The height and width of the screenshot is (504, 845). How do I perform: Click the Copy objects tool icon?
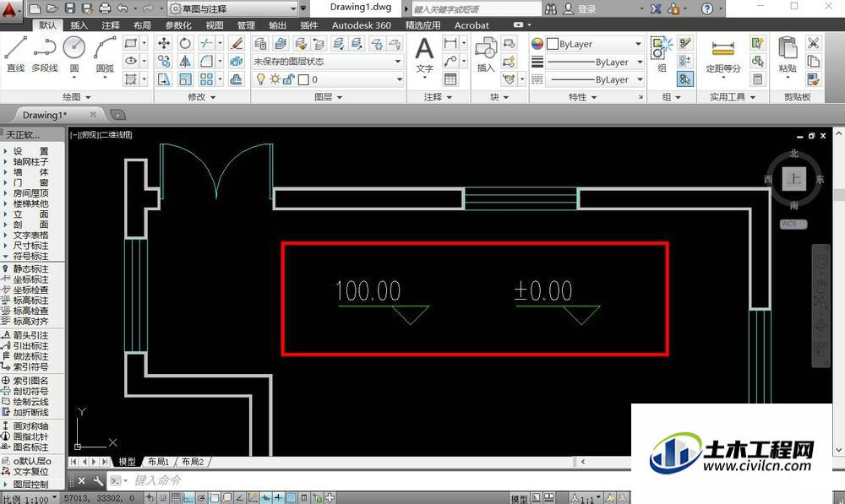(164, 62)
